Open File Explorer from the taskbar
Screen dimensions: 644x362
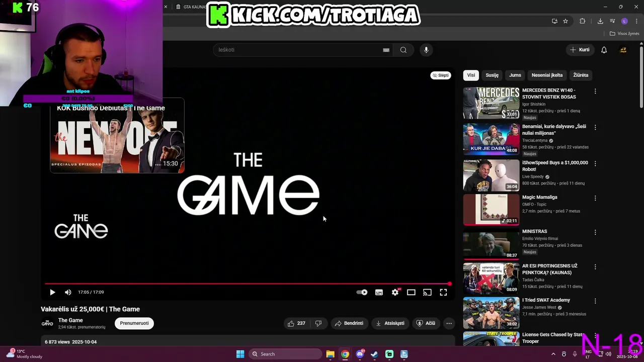[330, 354]
